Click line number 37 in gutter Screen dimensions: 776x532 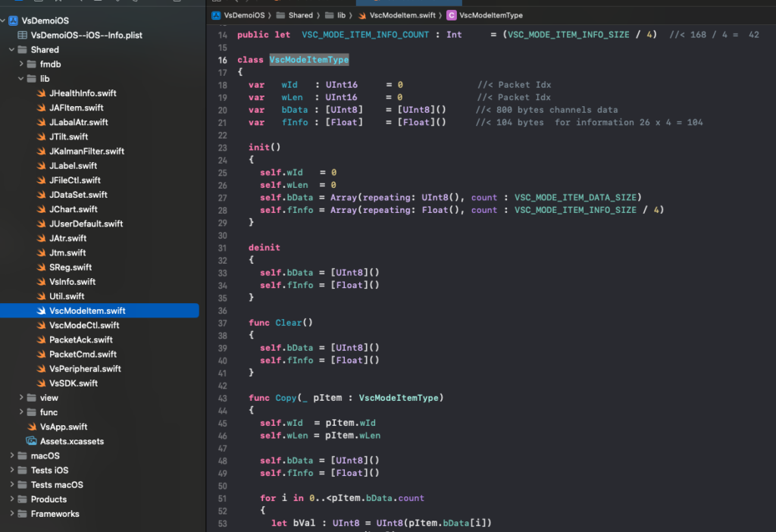(x=222, y=323)
